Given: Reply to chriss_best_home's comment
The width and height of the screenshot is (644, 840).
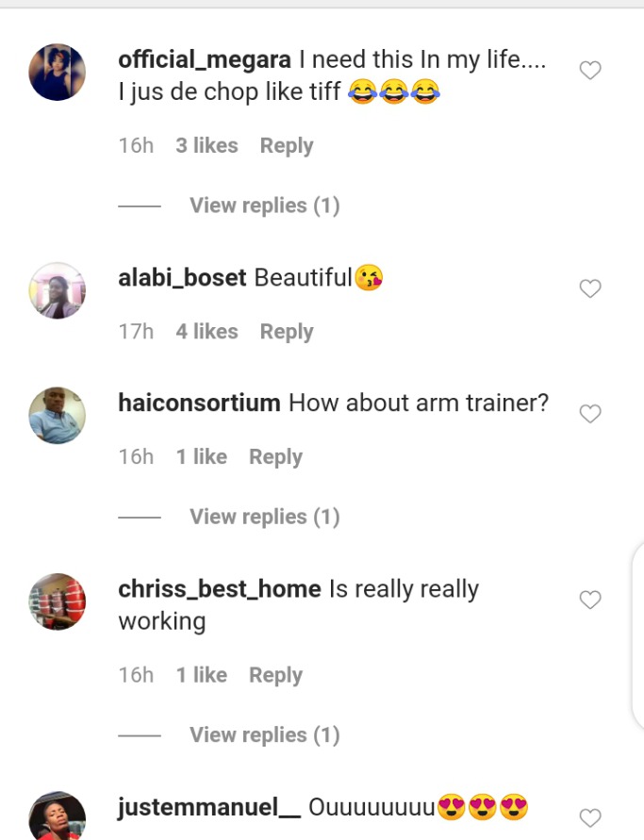Looking at the screenshot, I should pos(276,675).
